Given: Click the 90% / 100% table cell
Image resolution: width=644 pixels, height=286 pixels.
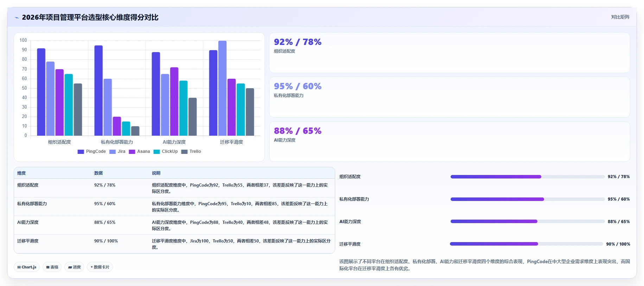Looking at the screenshot, I should [106, 241].
